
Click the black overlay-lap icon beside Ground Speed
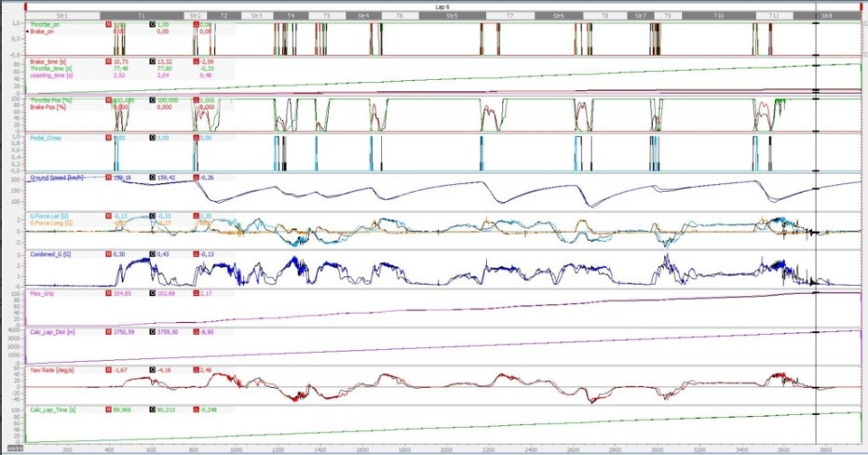pos(153,177)
